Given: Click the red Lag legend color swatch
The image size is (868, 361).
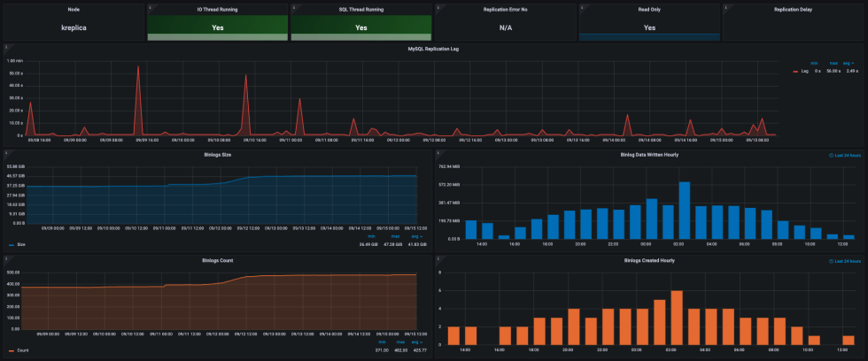Looking at the screenshot, I should tap(794, 69).
